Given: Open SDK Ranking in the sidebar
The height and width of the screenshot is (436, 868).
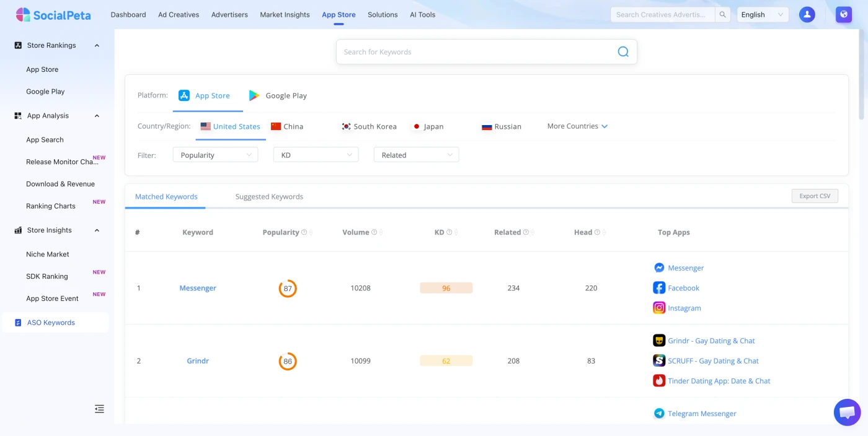Looking at the screenshot, I should click(x=47, y=276).
